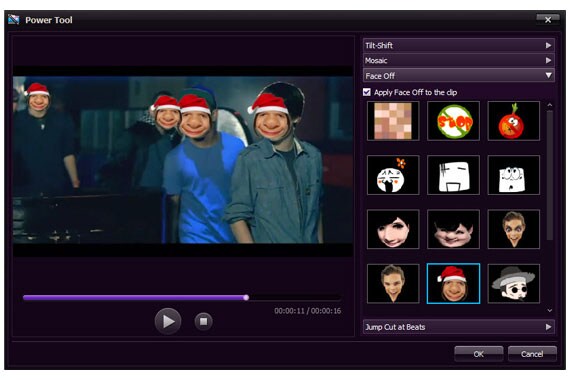570x380 pixels.
Task: Click the purple playback progress slider handle
Action: [246, 297]
